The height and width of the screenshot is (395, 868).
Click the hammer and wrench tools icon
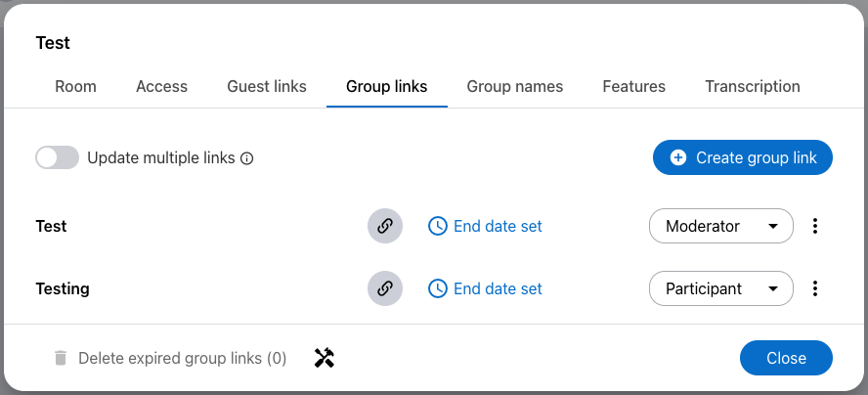tap(325, 358)
